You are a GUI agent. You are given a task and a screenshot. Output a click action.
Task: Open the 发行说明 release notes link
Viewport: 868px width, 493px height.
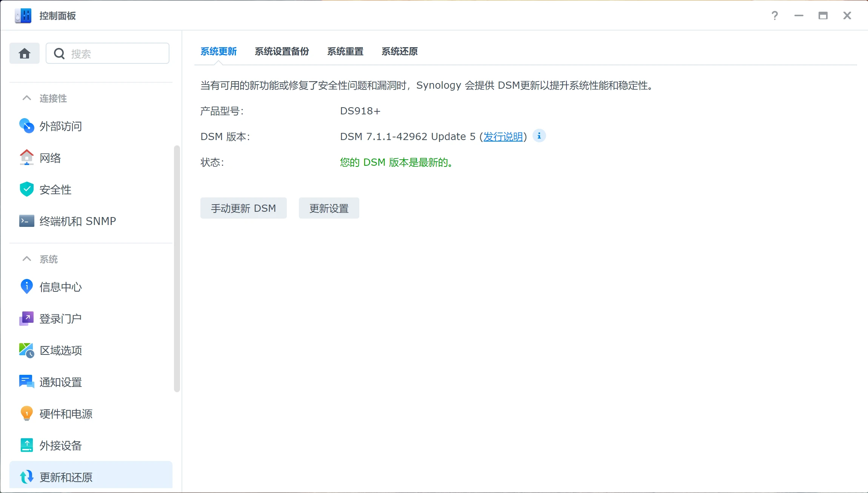pyautogui.click(x=503, y=137)
